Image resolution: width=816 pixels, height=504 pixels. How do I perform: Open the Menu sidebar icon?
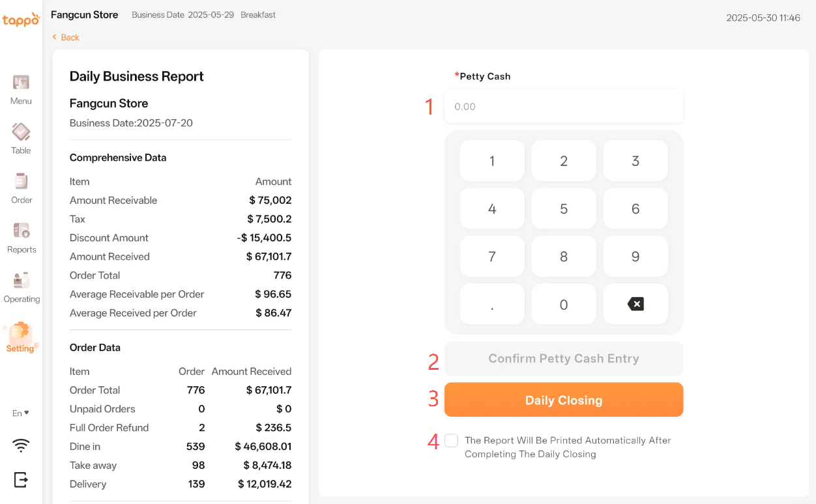[21, 83]
